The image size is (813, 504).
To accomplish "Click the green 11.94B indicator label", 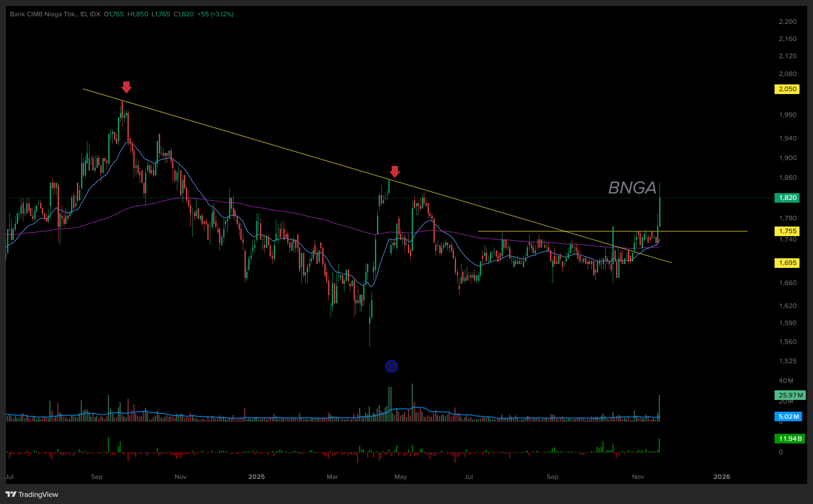I will click(x=790, y=439).
